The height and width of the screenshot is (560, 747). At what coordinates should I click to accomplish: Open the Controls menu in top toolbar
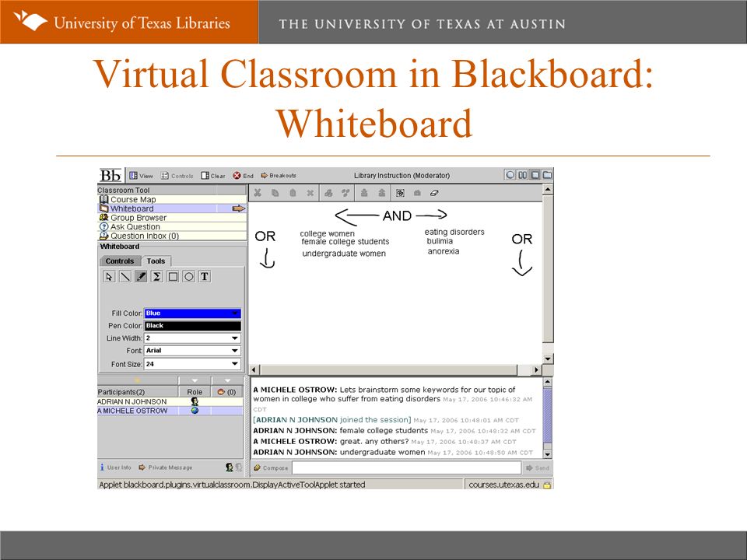click(x=177, y=176)
